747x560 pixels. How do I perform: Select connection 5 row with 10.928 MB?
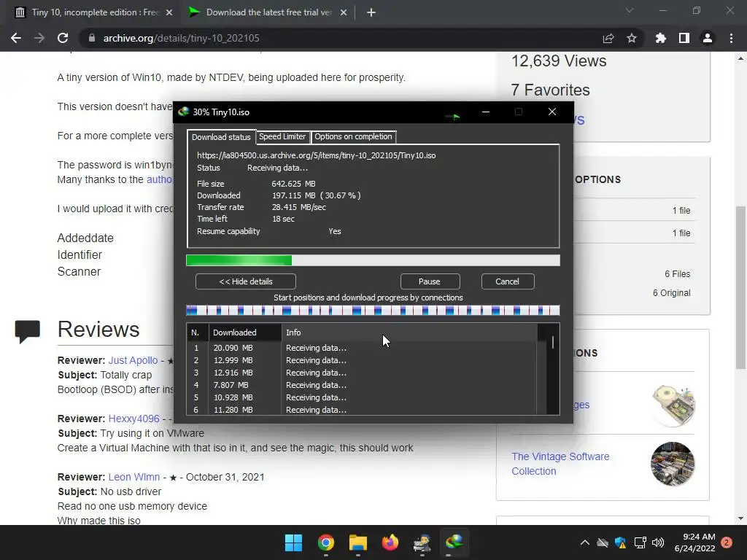click(362, 397)
